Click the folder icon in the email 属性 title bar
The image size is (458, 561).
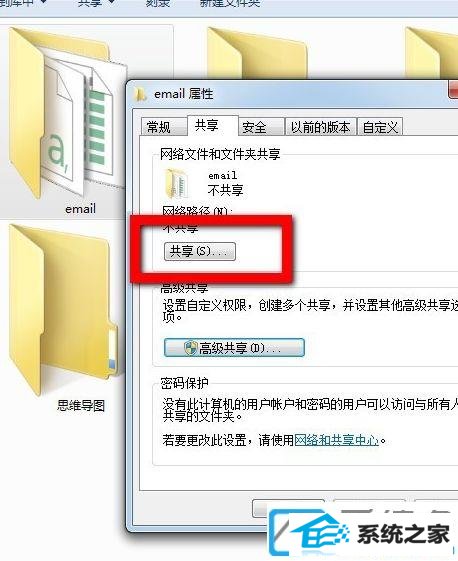pos(140,94)
